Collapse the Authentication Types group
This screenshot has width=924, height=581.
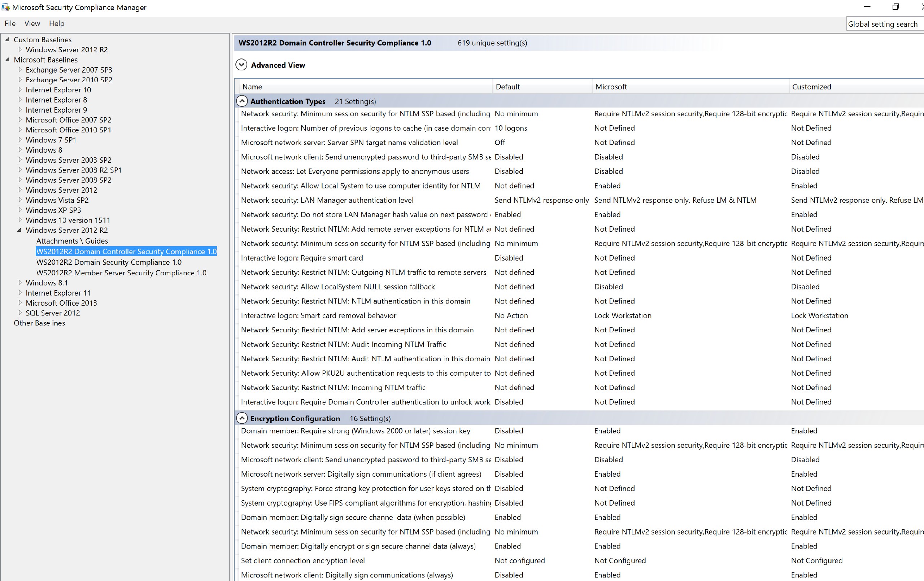[241, 101]
